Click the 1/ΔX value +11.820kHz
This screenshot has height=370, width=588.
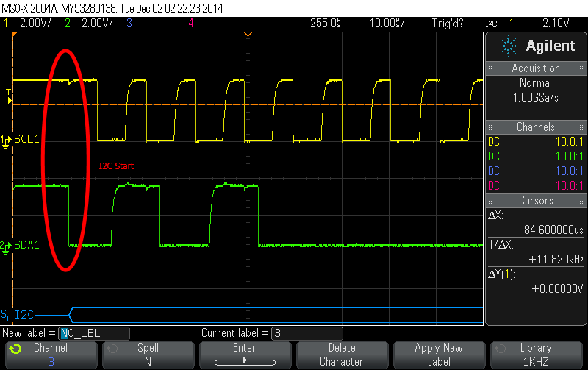click(556, 260)
